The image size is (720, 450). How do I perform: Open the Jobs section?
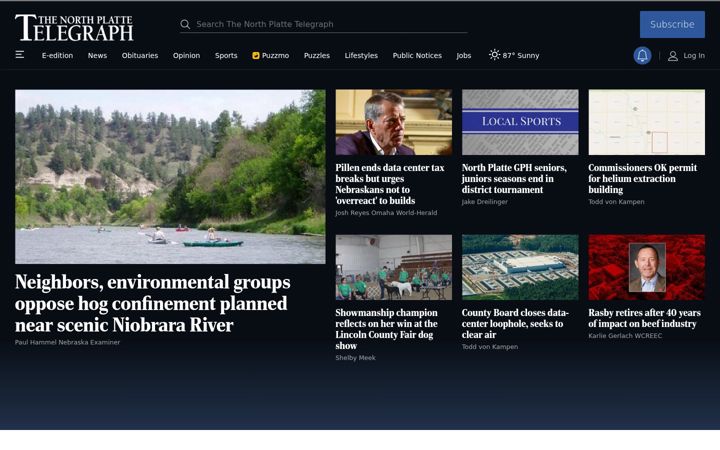point(464,56)
